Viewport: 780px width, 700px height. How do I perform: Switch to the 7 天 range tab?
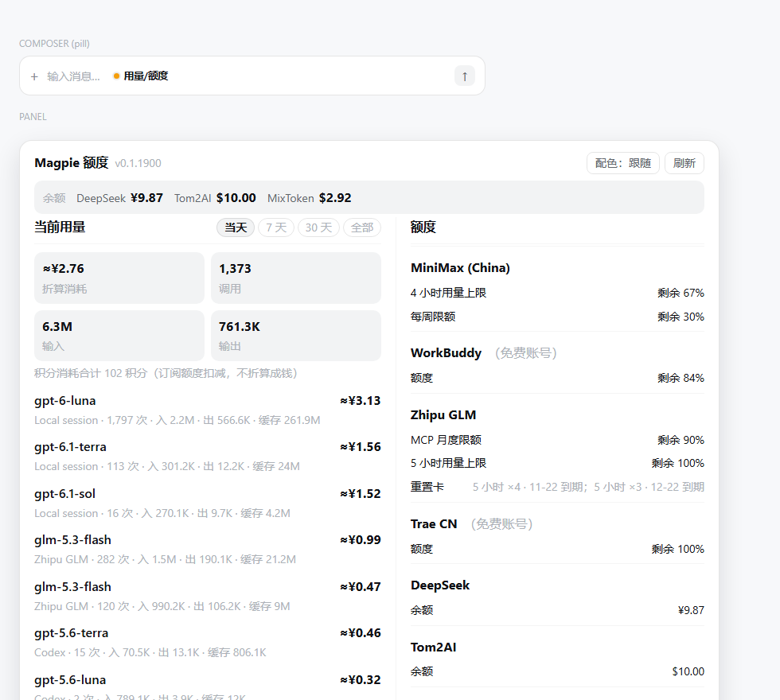[x=276, y=227]
